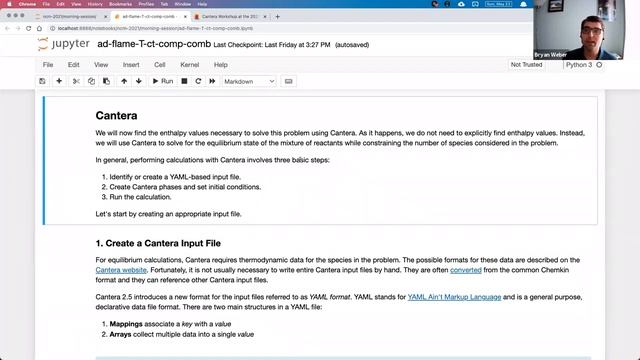Open the Chrome menu in the menu bar
Viewport: 640px width, 360px height.
point(27,4)
